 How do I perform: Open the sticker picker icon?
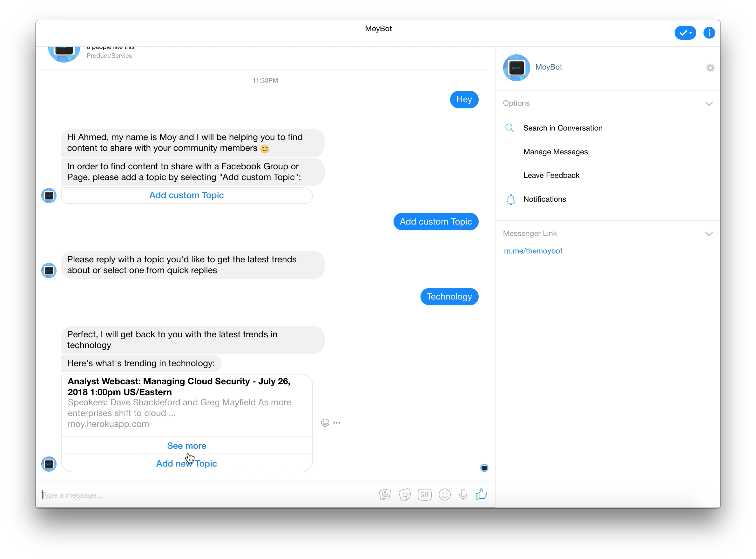[x=404, y=495]
